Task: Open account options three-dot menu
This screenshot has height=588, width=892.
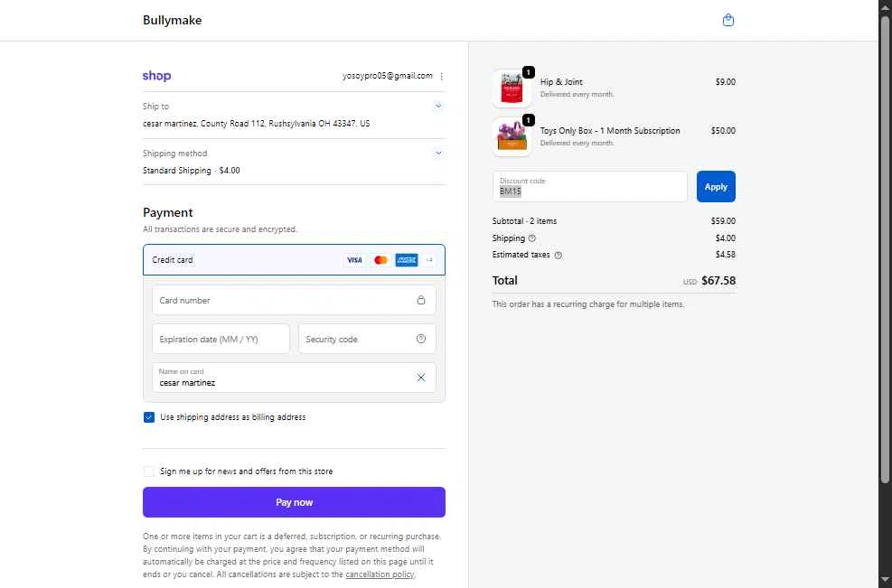Action: [x=442, y=77]
